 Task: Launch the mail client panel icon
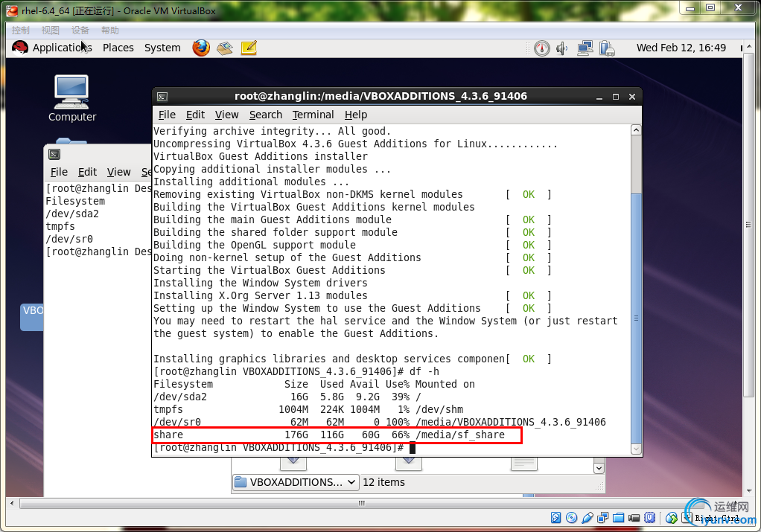pos(225,48)
